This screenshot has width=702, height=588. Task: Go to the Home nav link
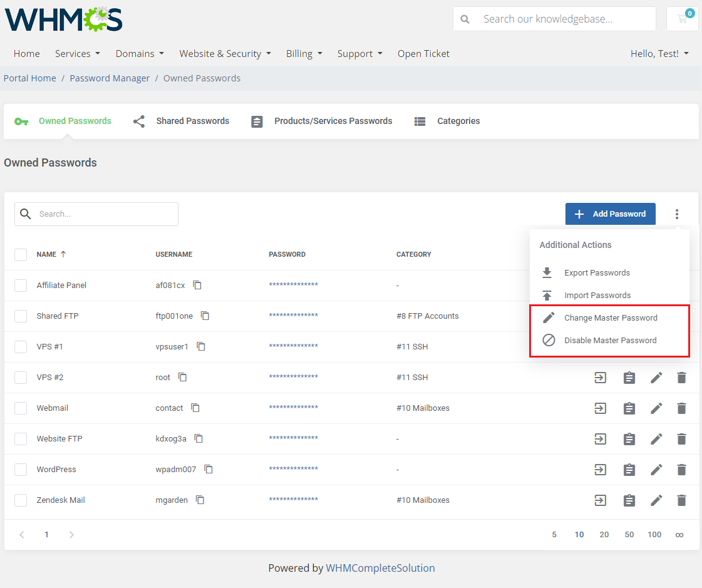point(27,54)
